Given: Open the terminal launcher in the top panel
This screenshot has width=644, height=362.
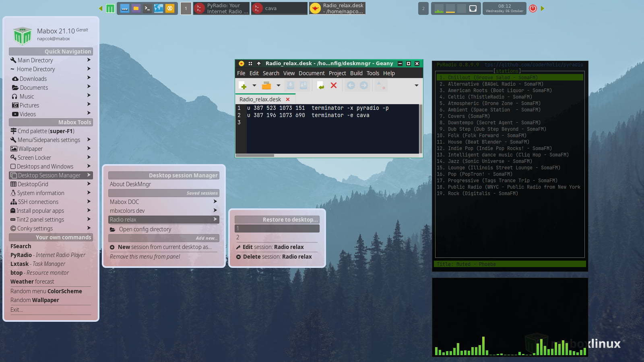Looking at the screenshot, I should 147,8.
